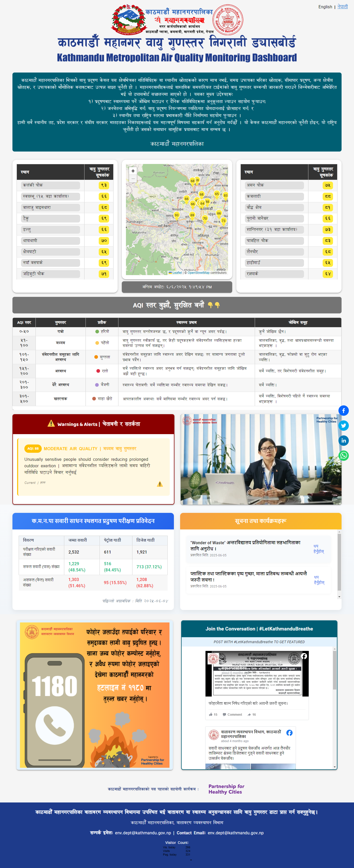Select the असन चोक station row
354x868 pixels.
(289, 185)
